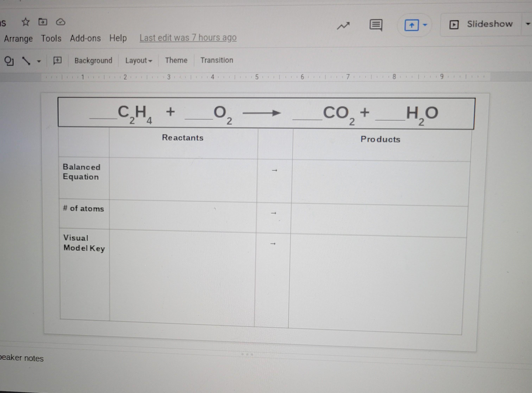
Task: Expand the Slideshow options arrow
Action: 528,24
